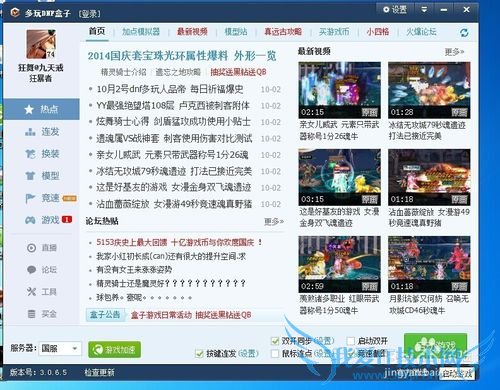
Task: Open news item 炫舞骑士心得
Action: point(173,122)
